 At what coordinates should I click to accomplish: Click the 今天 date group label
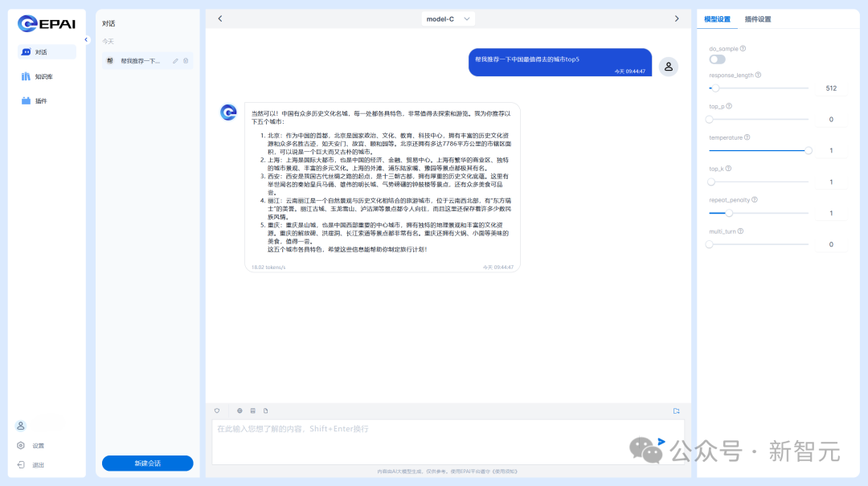[108, 42]
